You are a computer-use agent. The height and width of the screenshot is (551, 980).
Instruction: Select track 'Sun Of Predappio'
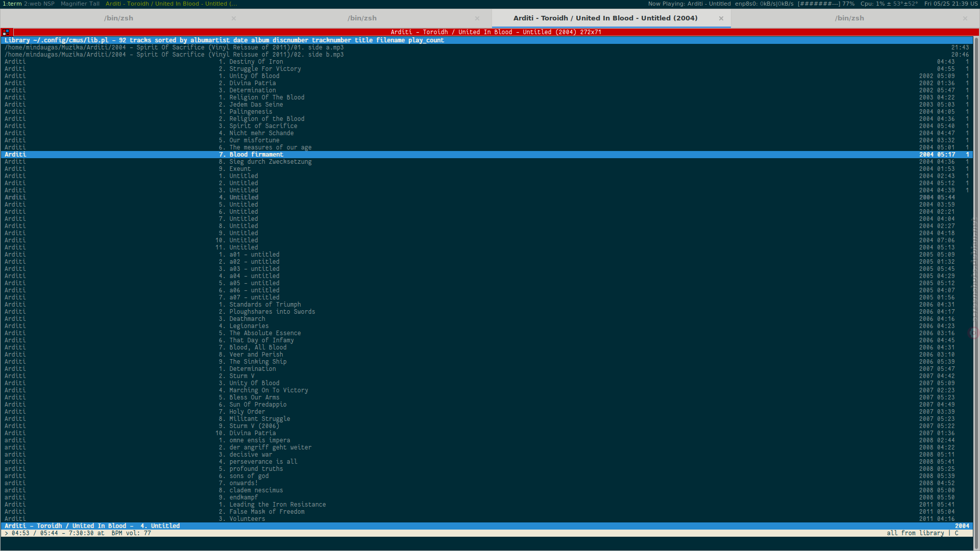486,405
